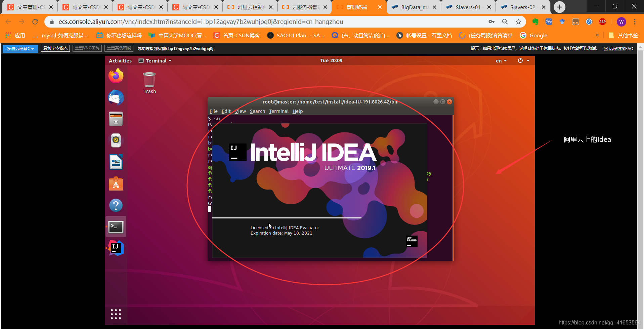Expand the 发送远程命令 dropdown
644x329 pixels.
click(x=20, y=48)
